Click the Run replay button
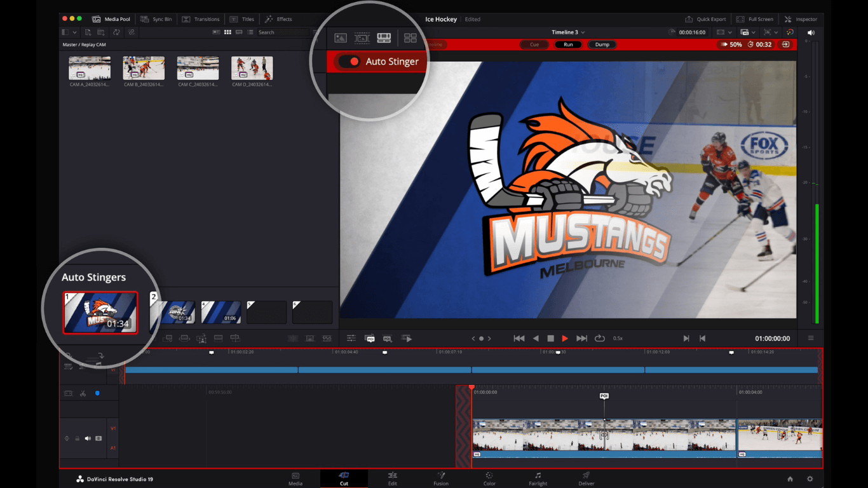 click(568, 44)
